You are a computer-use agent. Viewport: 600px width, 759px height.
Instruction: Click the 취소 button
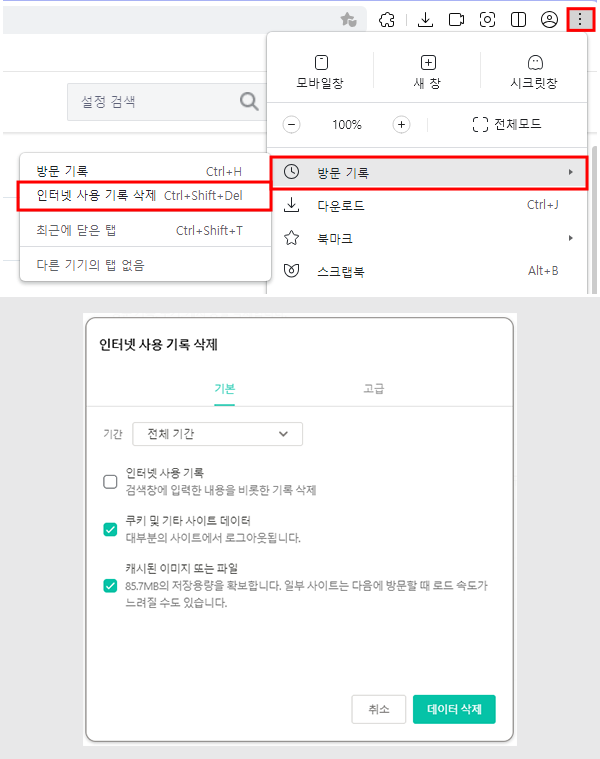tap(378, 709)
